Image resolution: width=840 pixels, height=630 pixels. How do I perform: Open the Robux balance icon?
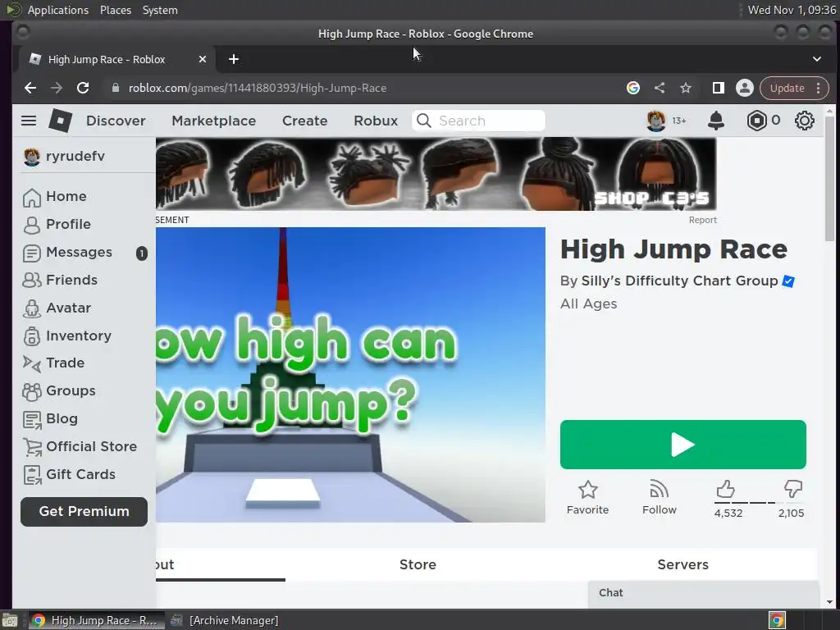click(756, 121)
